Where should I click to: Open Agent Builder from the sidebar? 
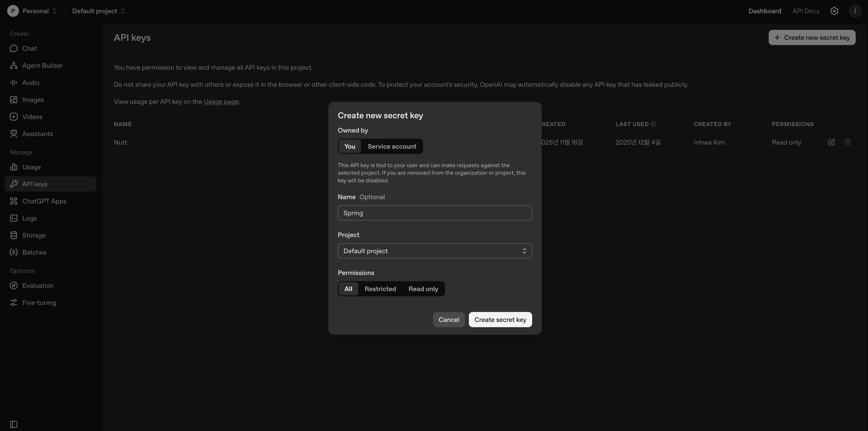pos(42,66)
